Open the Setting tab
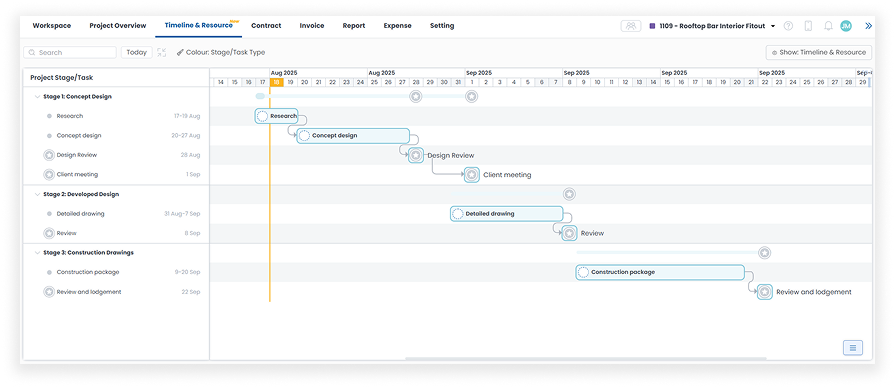The height and width of the screenshot is (388, 895). tap(442, 26)
